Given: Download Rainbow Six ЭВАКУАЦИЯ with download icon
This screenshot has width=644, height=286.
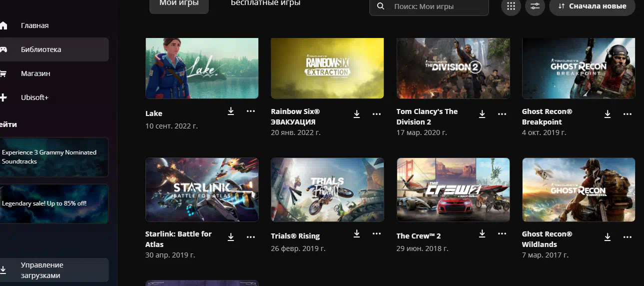Looking at the screenshot, I should click(357, 114).
